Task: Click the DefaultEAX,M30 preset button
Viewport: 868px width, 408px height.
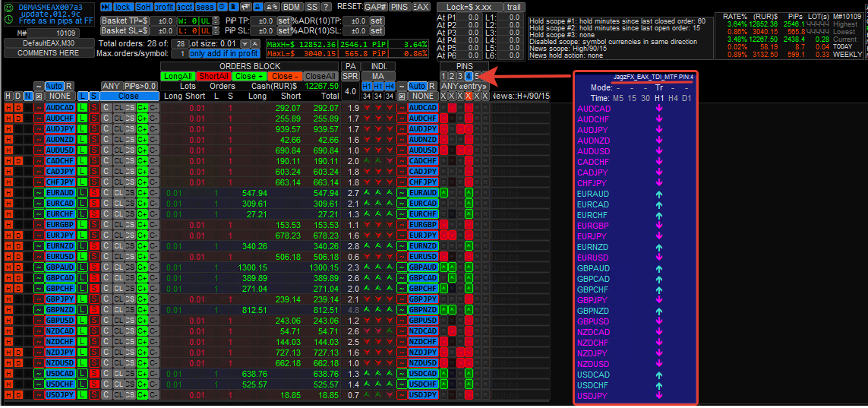Action: (49, 43)
